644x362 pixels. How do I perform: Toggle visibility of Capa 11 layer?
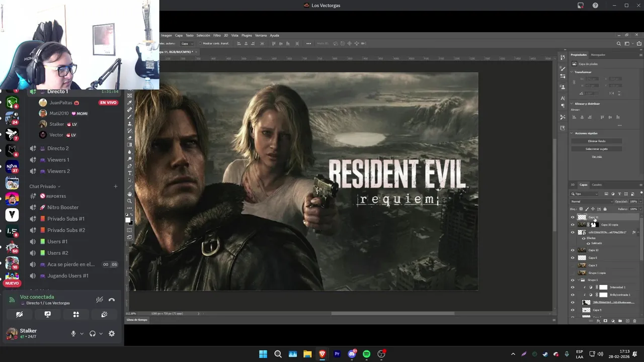coord(573,217)
